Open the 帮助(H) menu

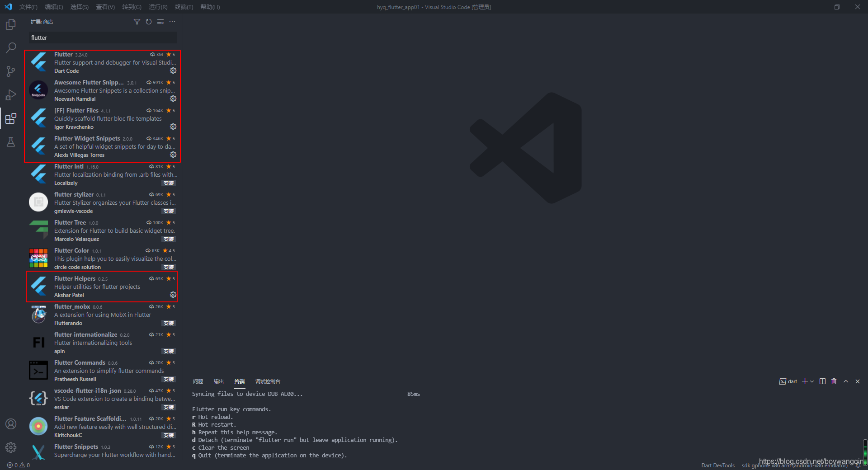click(210, 7)
